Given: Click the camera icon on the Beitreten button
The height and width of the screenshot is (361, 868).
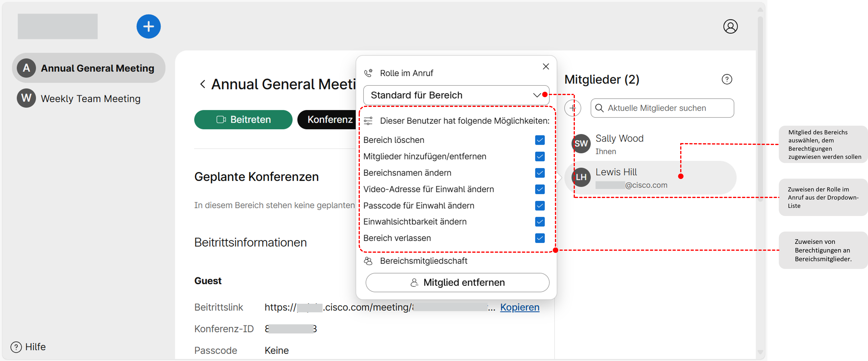Looking at the screenshot, I should pos(221,119).
